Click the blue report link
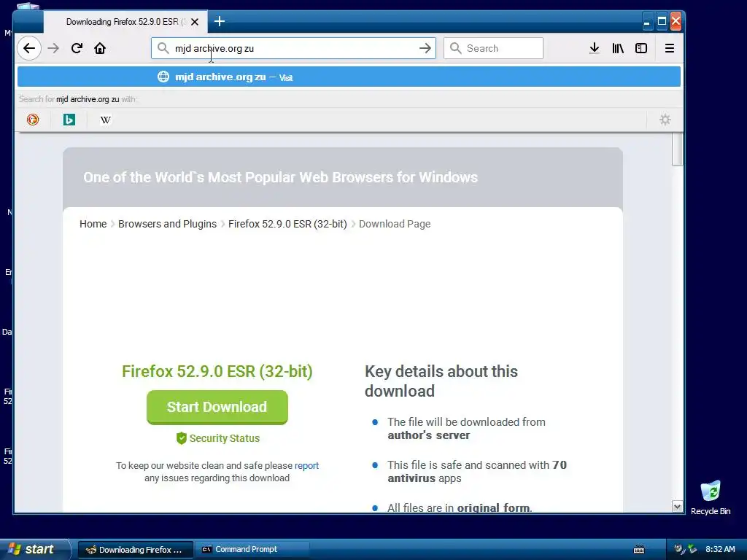Screen dimensions: 747x560 [x=306, y=466]
